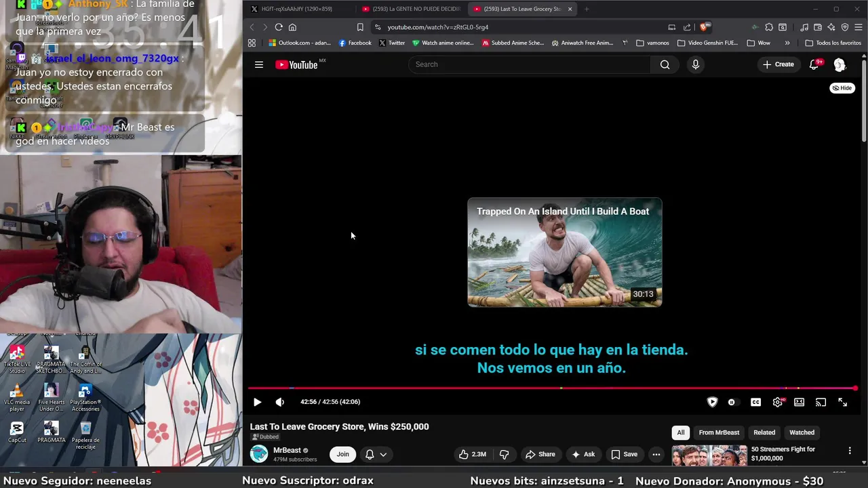The image size is (868, 488).
Task: Switch to theater mode
Action: click(800, 402)
